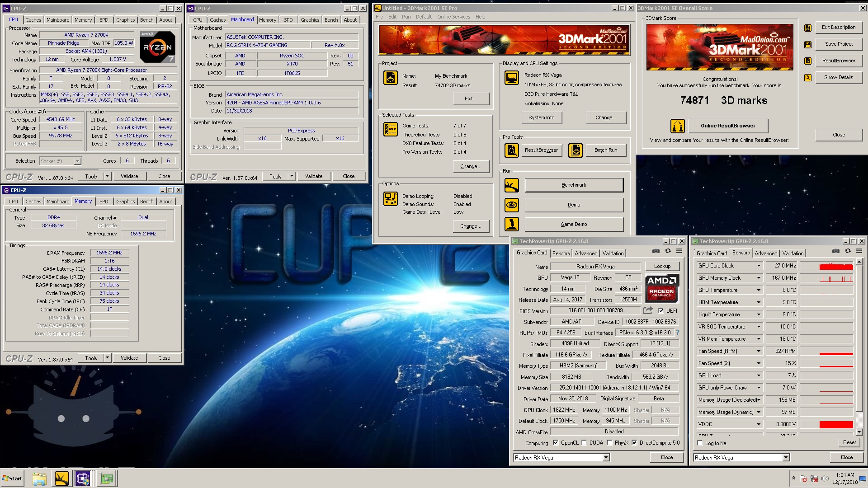Open the Online Services menu in 3DMark2001
This screenshot has height=488, width=868.
tap(453, 17)
